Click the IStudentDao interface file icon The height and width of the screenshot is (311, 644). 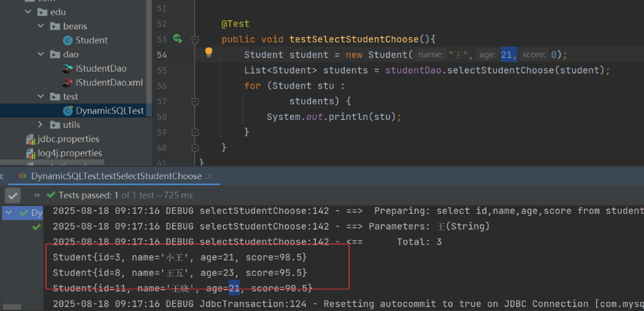pyautogui.click(x=67, y=68)
